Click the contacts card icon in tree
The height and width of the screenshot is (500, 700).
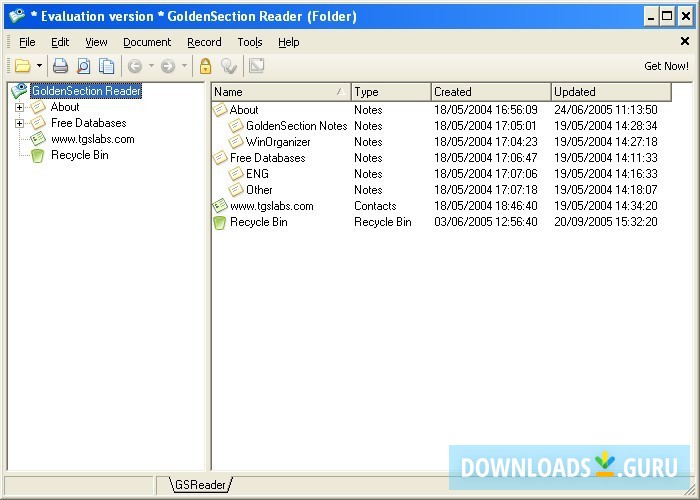click(38, 138)
